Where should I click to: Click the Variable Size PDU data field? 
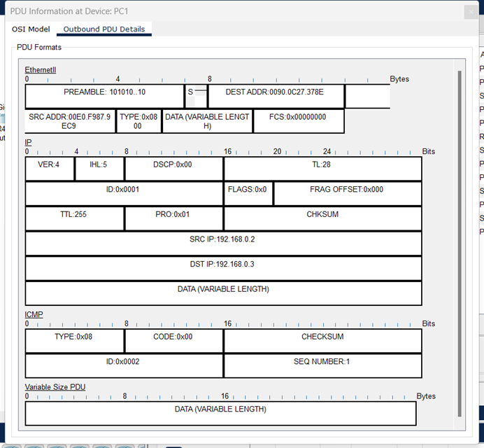pos(221,414)
